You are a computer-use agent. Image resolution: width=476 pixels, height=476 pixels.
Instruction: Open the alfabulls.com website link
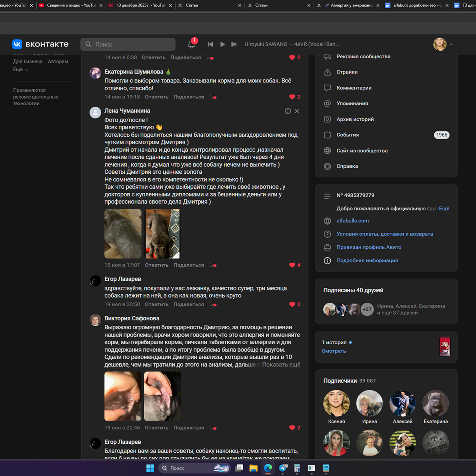[352, 221]
